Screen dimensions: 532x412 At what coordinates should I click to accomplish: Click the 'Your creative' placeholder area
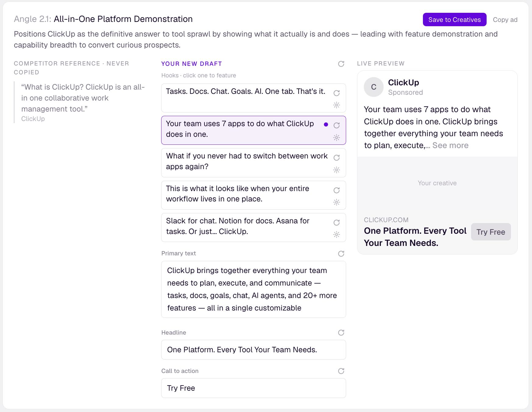pyautogui.click(x=437, y=183)
